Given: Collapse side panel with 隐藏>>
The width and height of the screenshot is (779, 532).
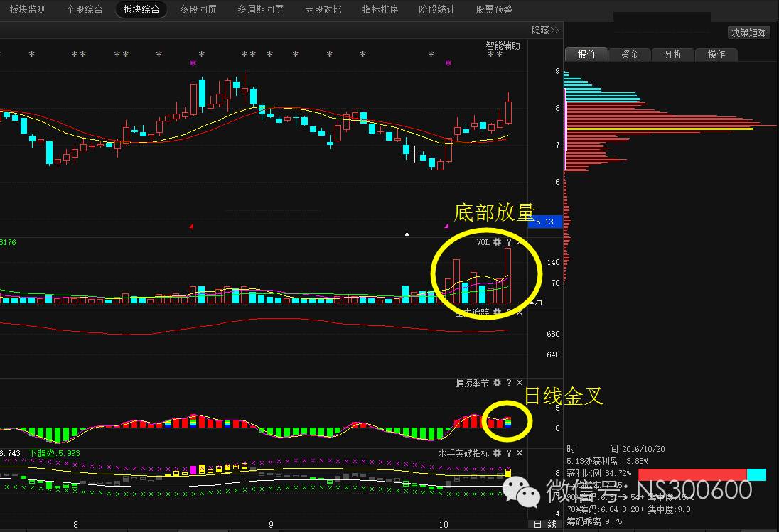Looking at the screenshot, I should click(x=545, y=31).
